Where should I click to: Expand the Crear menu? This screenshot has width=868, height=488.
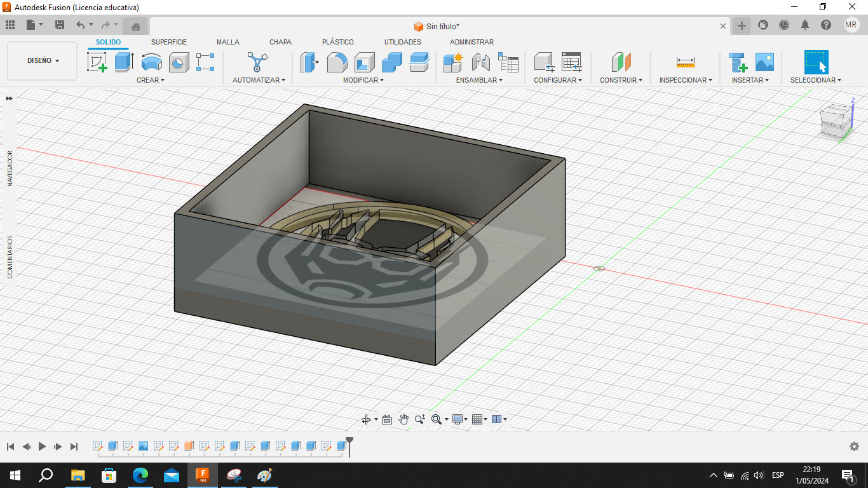pos(151,80)
